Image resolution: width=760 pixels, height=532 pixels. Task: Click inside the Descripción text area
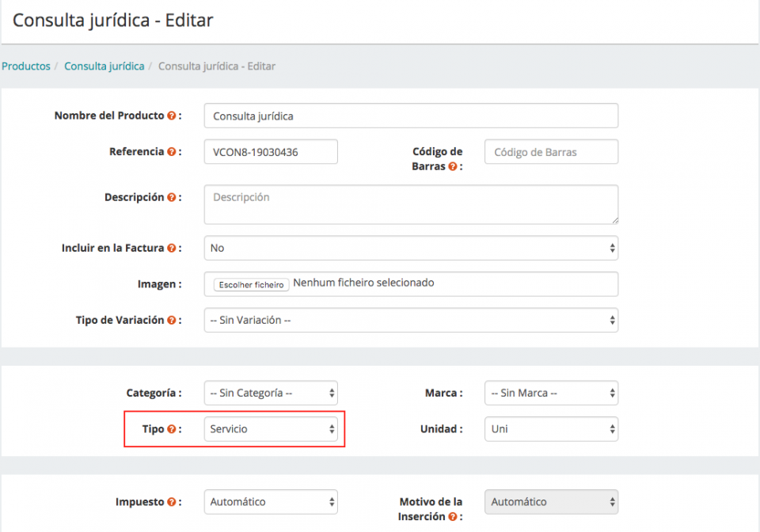tap(410, 204)
